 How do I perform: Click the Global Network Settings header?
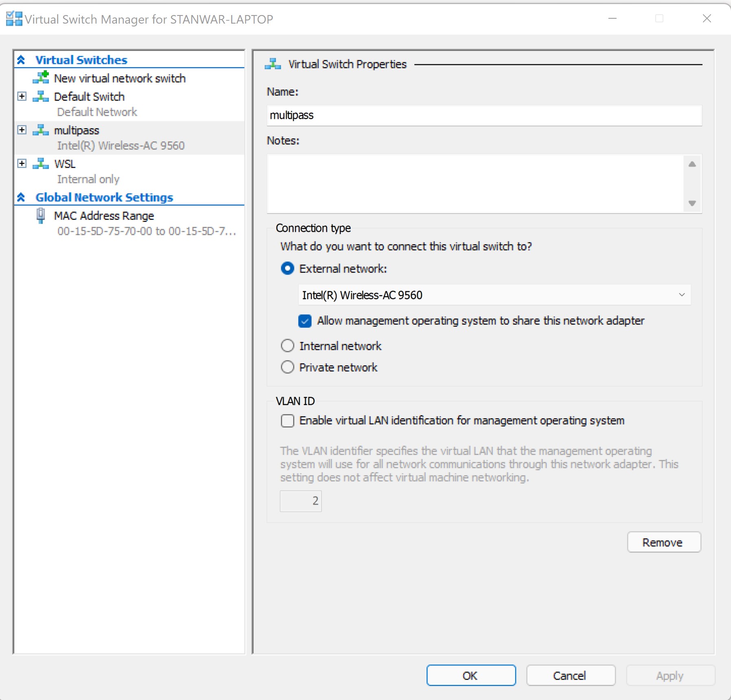click(x=104, y=197)
